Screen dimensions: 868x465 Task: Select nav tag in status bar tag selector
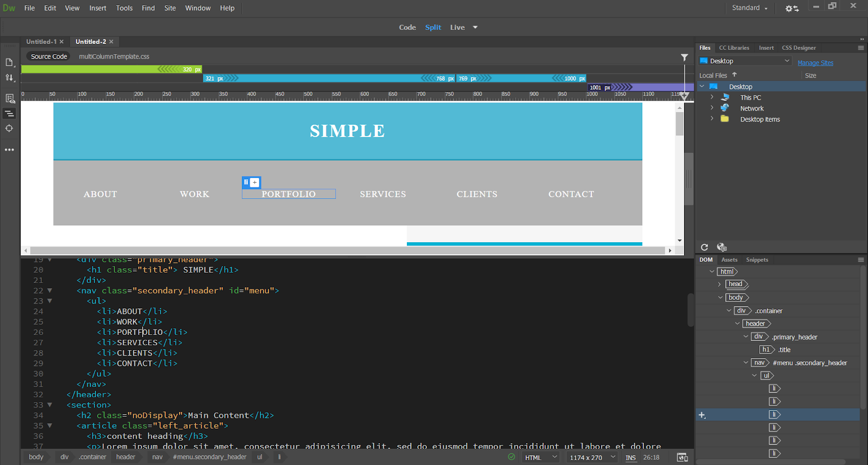point(157,457)
